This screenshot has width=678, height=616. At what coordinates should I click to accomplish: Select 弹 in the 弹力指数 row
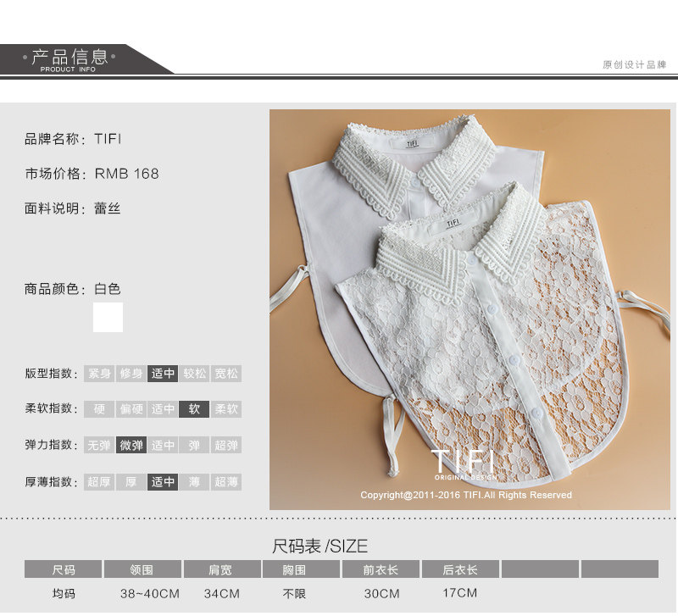pos(194,445)
